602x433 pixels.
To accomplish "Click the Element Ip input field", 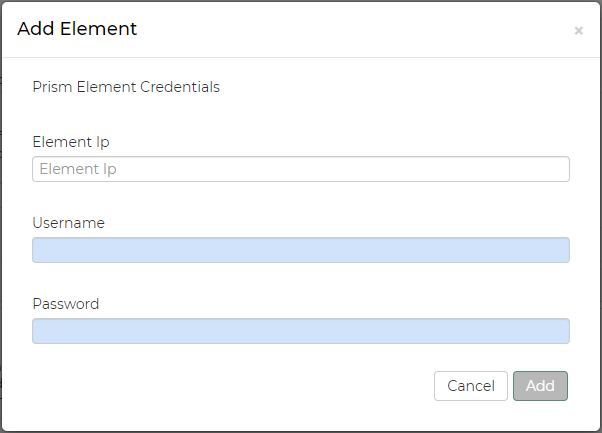I will click(x=300, y=169).
